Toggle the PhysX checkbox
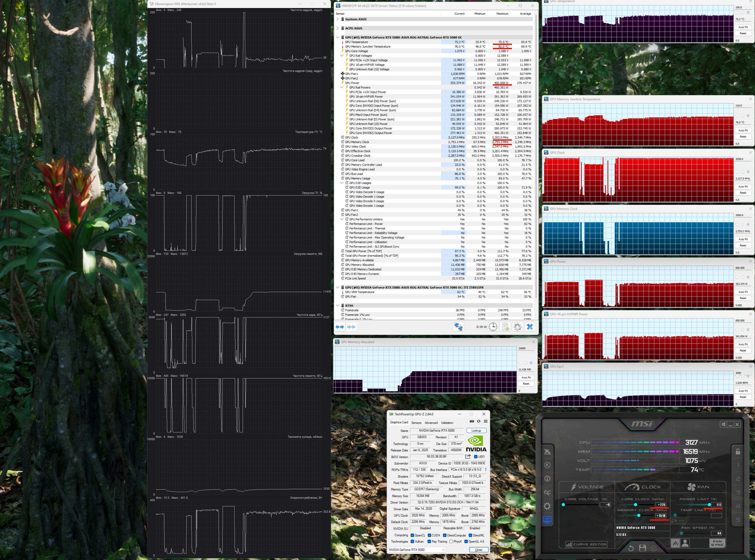755x560 pixels. pos(451,542)
